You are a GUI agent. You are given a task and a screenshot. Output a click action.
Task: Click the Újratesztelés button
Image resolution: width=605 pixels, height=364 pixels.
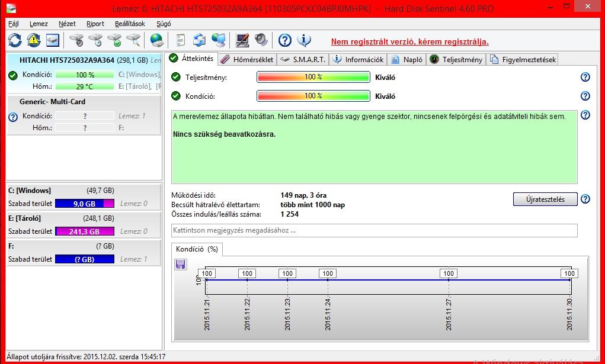click(545, 199)
